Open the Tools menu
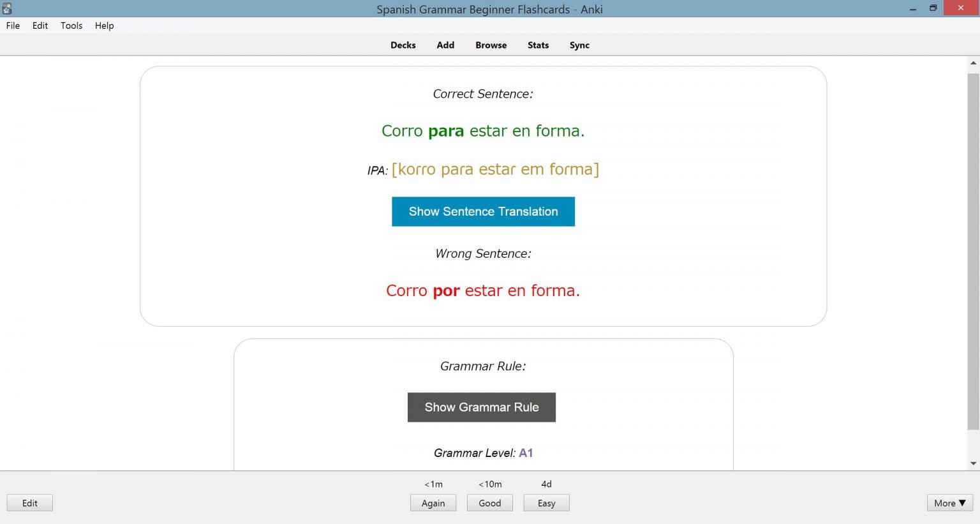Image resolution: width=980 pixels, height=524 pixels. pyautogui.click(x=71, y=26)
